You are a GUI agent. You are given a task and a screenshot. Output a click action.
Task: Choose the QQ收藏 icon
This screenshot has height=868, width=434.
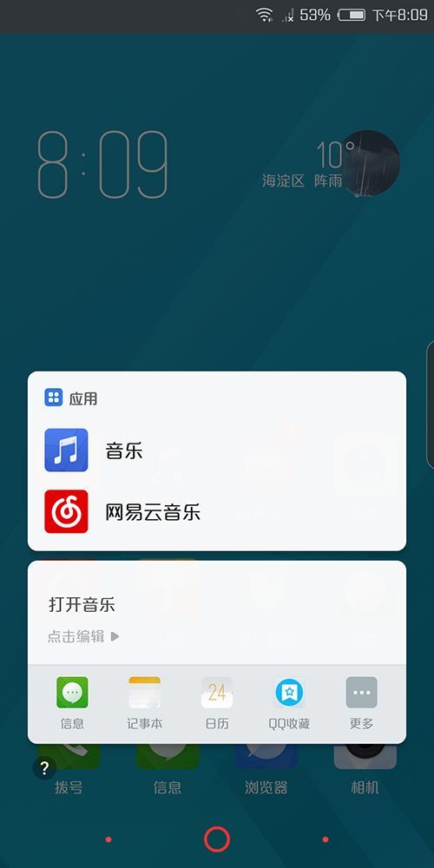pyautogui.click(x=290, y=693)
